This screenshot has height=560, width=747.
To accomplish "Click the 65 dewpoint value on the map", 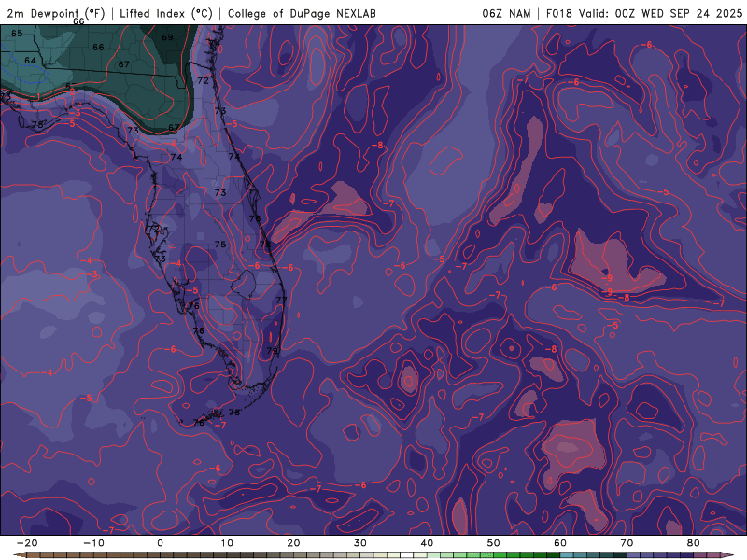I will click(17, 34).
